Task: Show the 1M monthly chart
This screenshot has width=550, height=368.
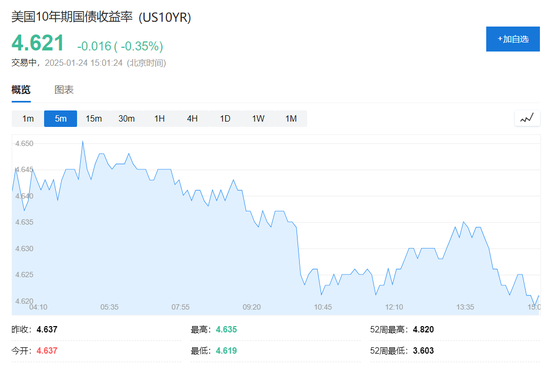Action: (291, 119)
